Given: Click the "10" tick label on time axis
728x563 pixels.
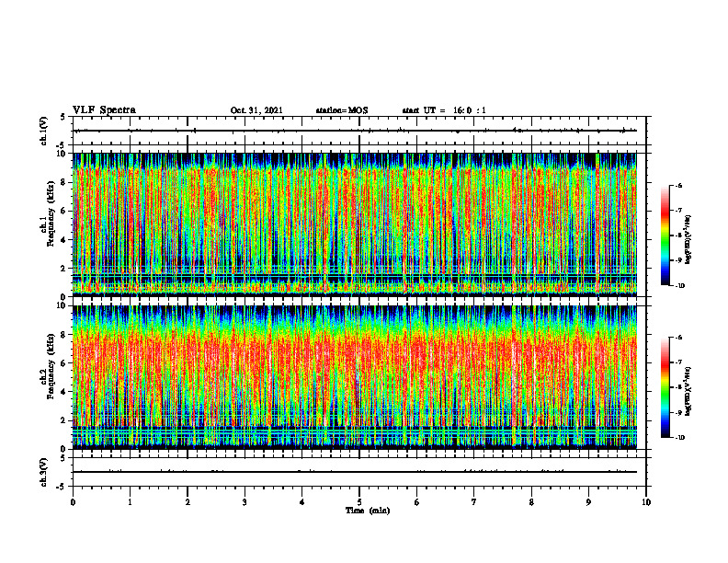Looking at the screenshot, I should tap(646, 502).
